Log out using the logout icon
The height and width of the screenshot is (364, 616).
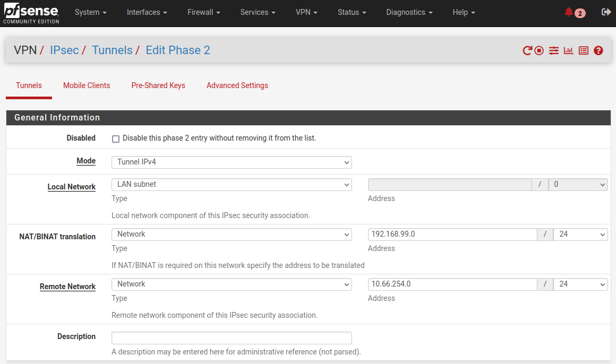point(605,12)
